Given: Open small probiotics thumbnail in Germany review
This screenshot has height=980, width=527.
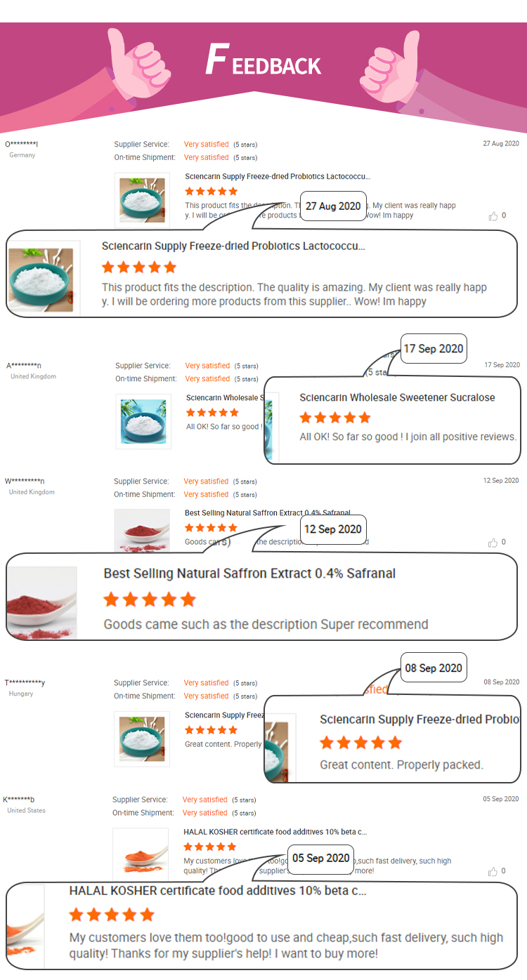Looking at the screenshot, I should coord(142,200).
